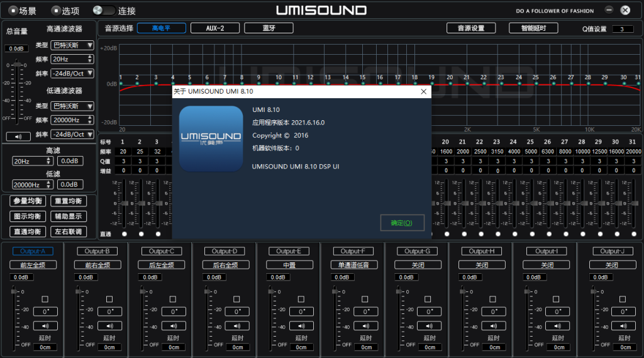This screenshot has height=358, width=644.
Task: Mute Output-D speaker icon
Action: [x=237, y=326]
